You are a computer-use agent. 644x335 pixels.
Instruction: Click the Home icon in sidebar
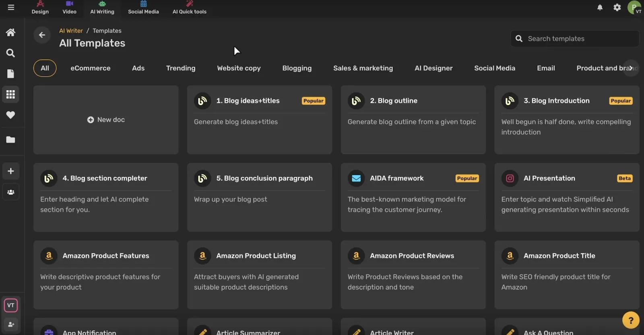pos(10,32)
